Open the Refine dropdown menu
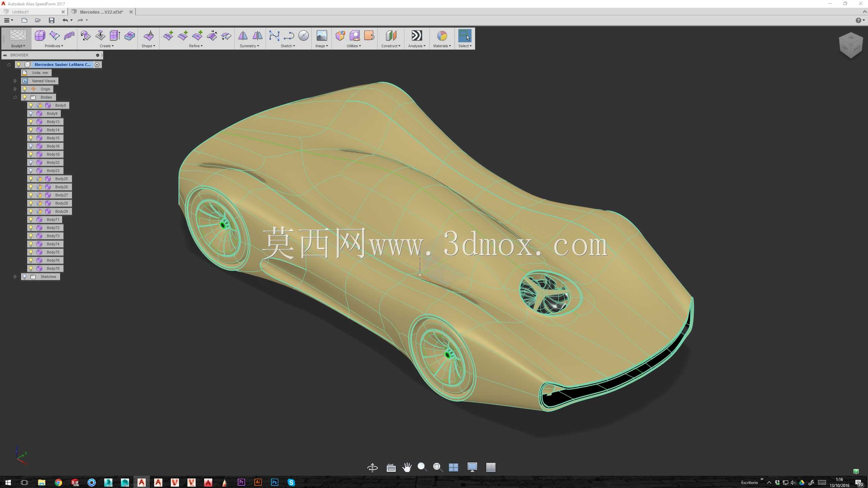 (x=196, y=46)
